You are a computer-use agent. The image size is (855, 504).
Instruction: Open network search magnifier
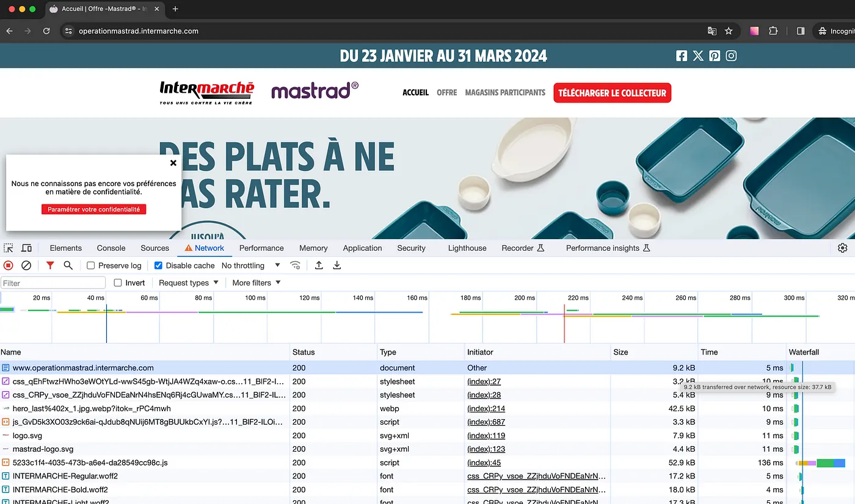pyautogui.click(x=68, y=265)
